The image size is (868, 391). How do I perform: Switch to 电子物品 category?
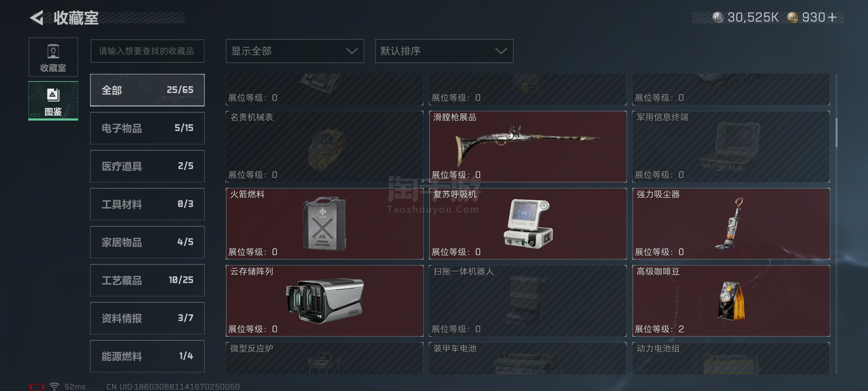[147, 128]
